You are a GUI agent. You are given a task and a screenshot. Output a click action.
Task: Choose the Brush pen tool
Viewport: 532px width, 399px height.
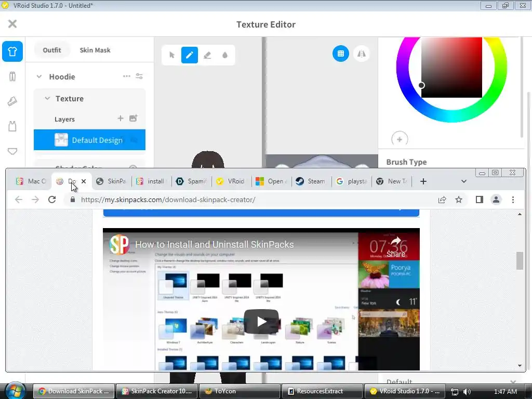(x=190, y=55)
